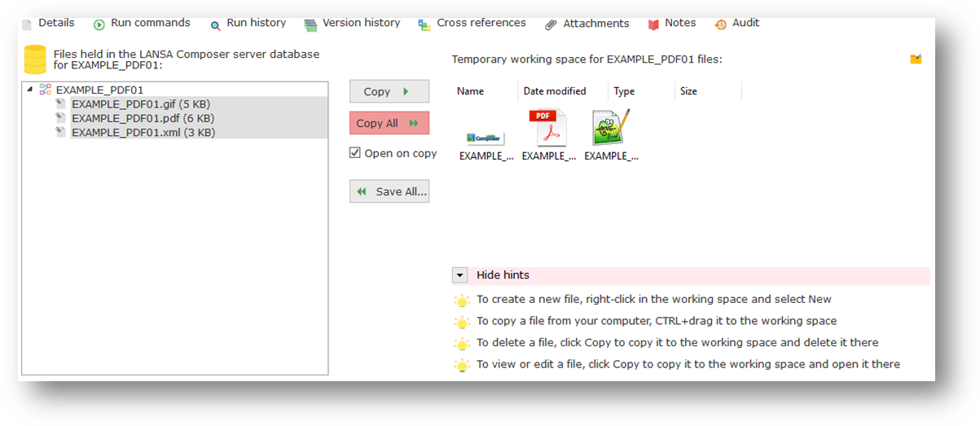Click the icon beside EXAMPLE_PDF01.xml
The height and width of the screenshot is (426, 980).
(x=61, y=132)
